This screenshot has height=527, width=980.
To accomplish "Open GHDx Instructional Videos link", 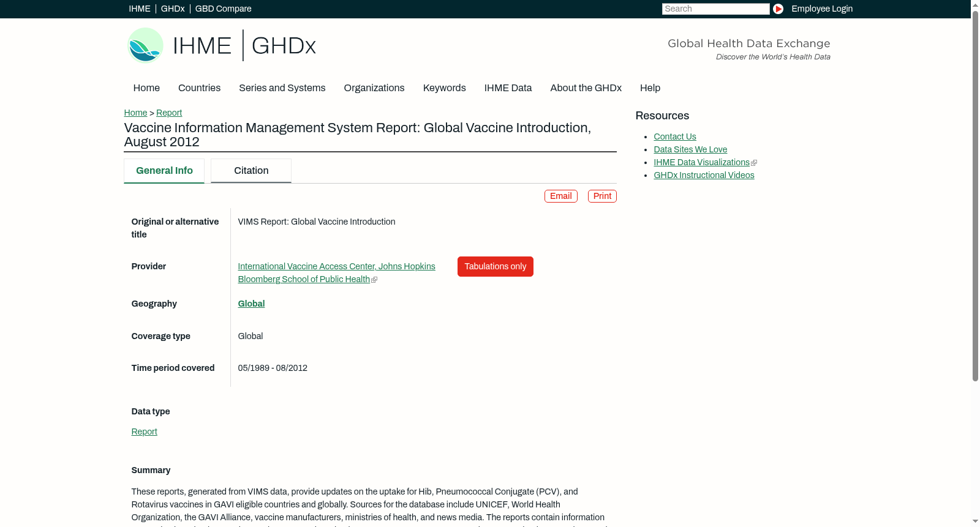I will [x=704, y=175].
